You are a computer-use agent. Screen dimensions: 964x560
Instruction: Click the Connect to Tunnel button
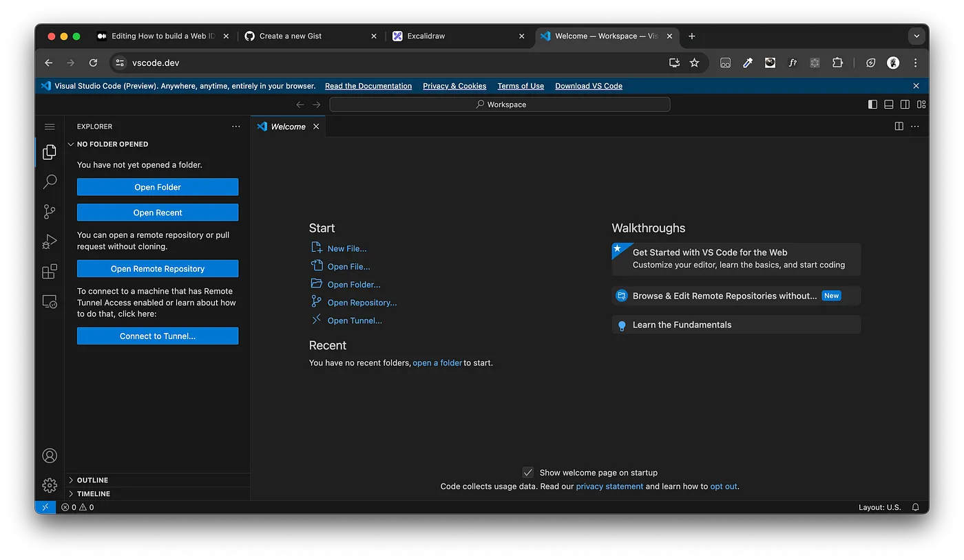click(157, 336)
